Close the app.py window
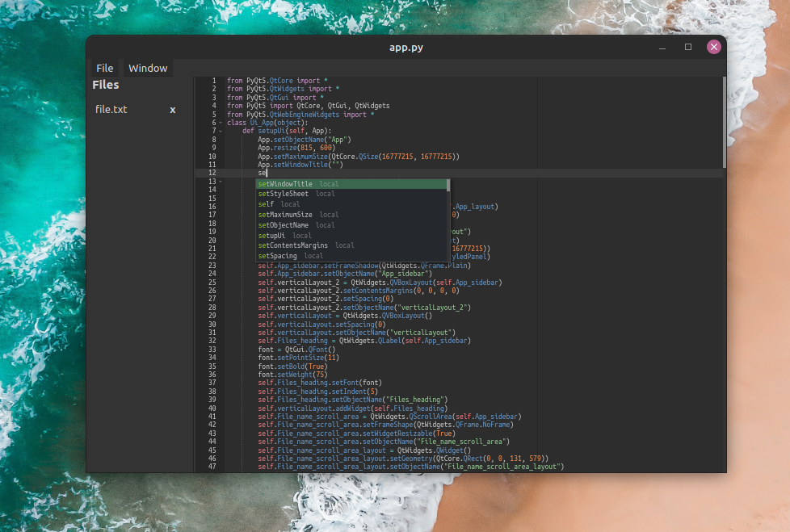Image resolution: width=790 pixels, height=532 pixels. 714,47
